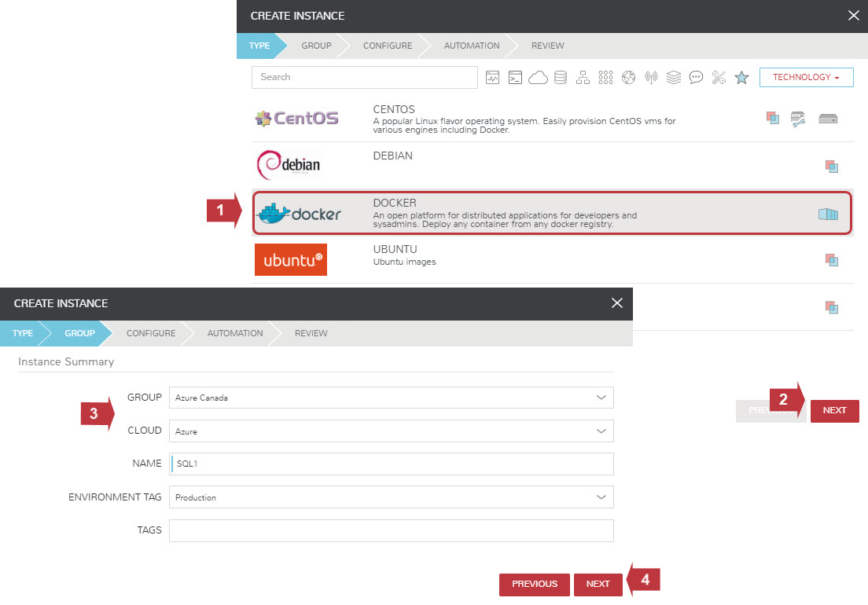Open the Cloud dropdown showing Azure
This screenshot has height=605, width=868.
coord(391,431)
